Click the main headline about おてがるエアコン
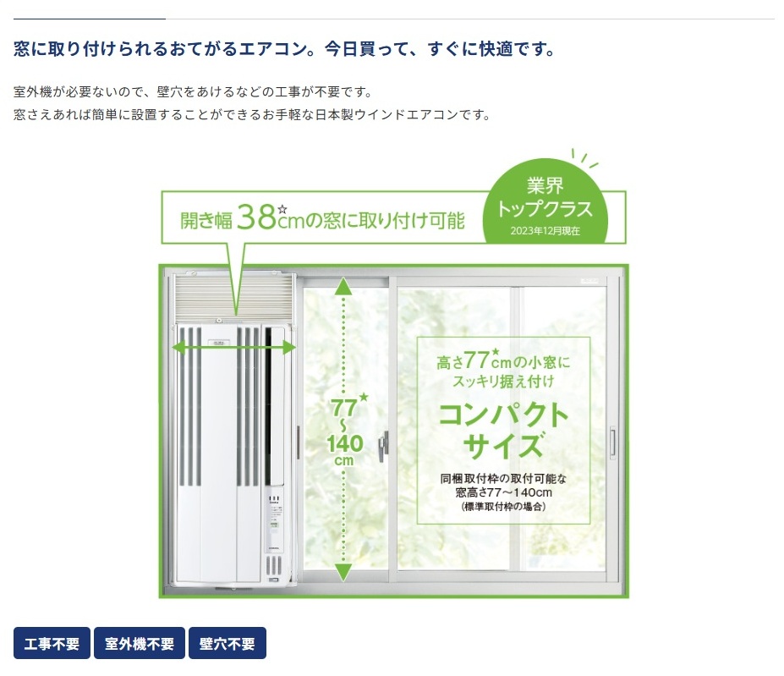 point(284,49)
